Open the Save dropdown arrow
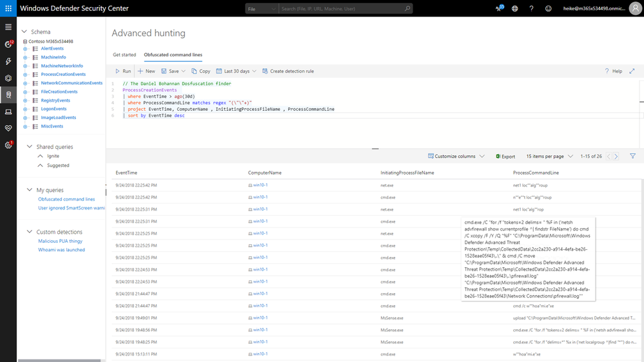 [x=184, y=71]
